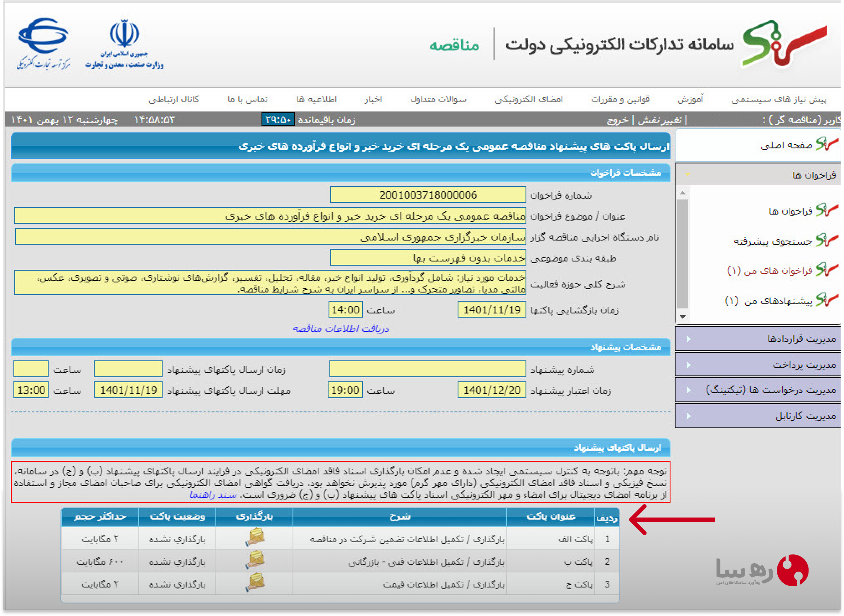This screenshot has width=844, height=616.
Task: Click the دریافت اطلاعات مناقصه link
Action: click(341, 329)
